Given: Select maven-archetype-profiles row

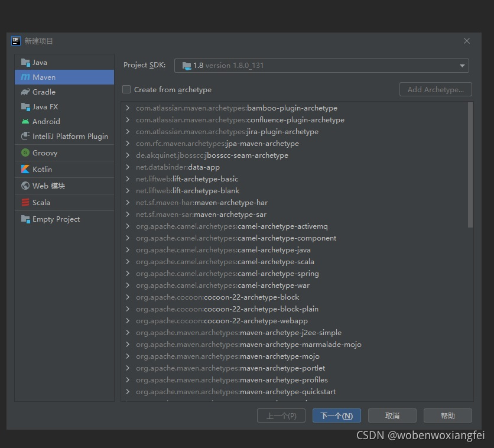Looking at the screenshot, I should (295, 379).
